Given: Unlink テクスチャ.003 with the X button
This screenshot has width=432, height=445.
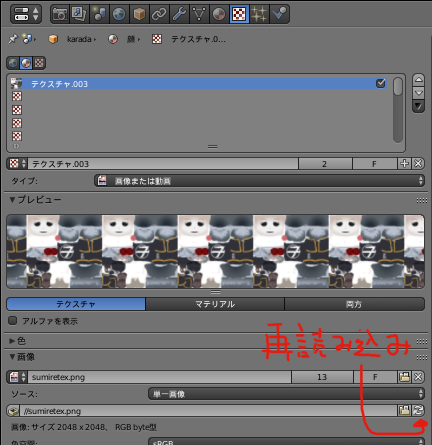Looking at the screenshot, I should coord(418,164).
